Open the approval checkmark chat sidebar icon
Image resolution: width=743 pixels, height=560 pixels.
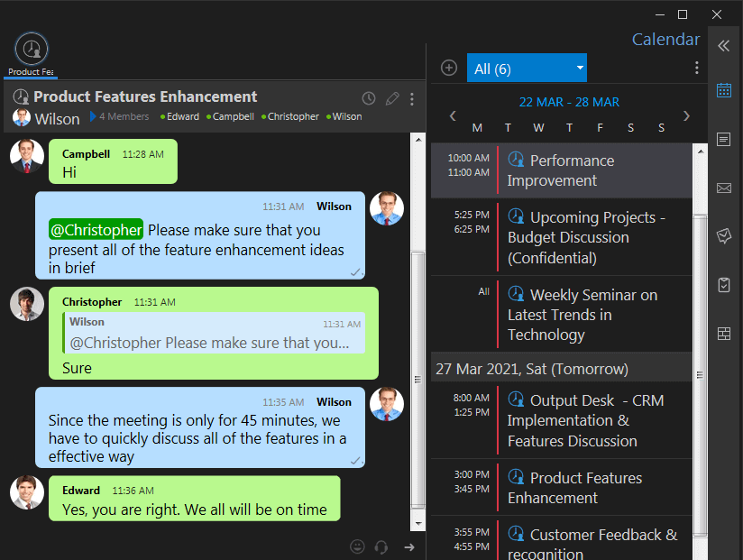click(x=723, y=235)
